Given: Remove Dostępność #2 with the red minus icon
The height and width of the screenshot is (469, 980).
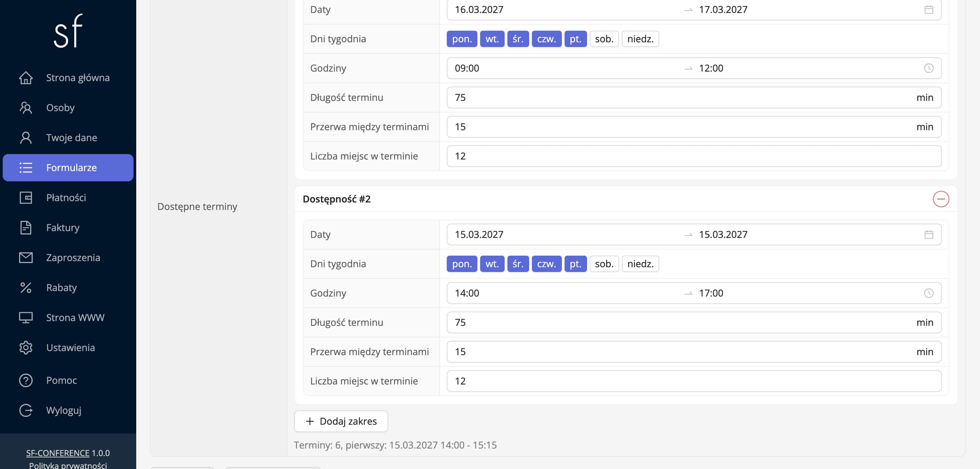Looking at the screenshot, I should click(x=941, y=199).
